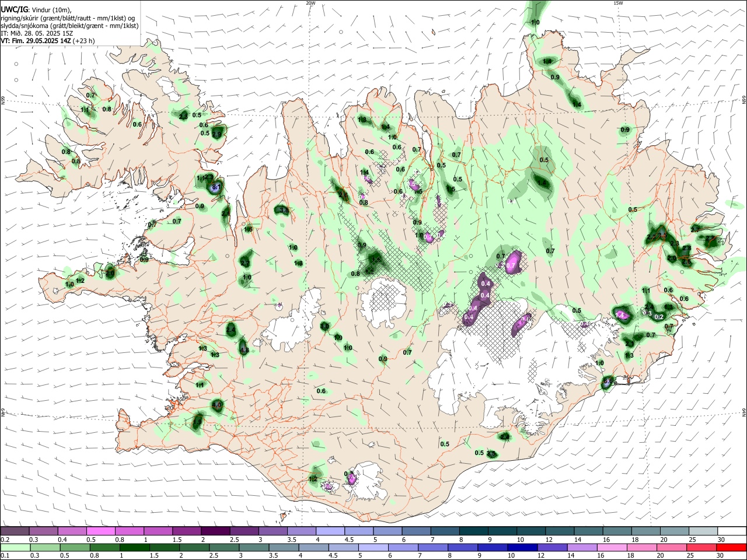
Task: Click the '(+23 h)' forecast offset text
Action: pyautogui.click(x=83, y=41)
